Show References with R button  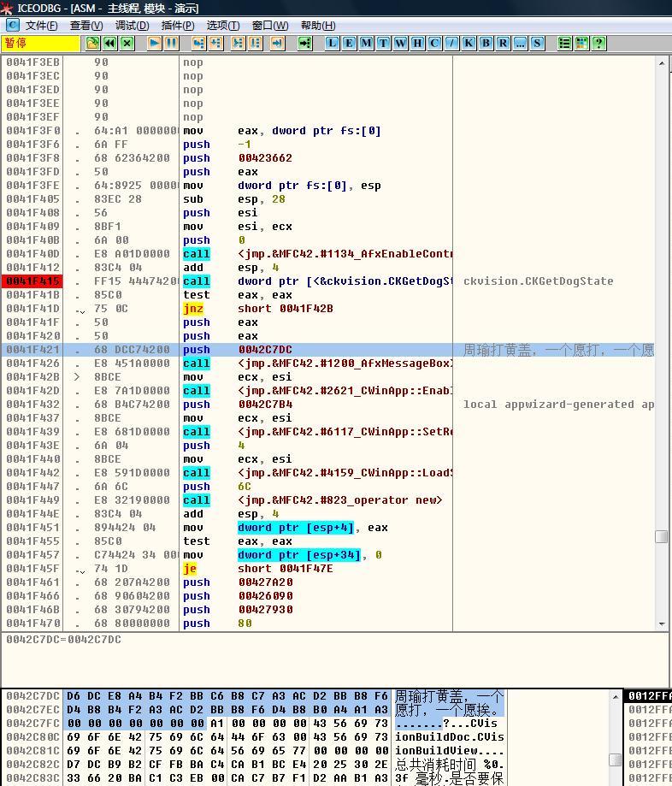click(x=503, y=43)
